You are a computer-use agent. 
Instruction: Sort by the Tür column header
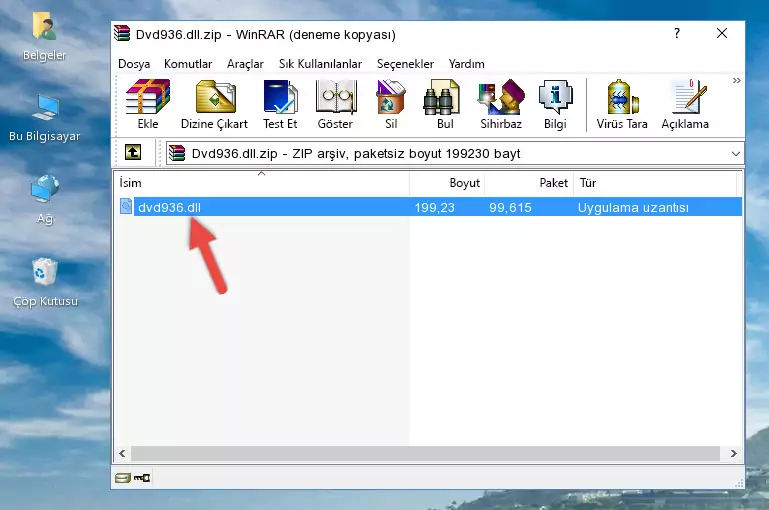coord(655,183)
